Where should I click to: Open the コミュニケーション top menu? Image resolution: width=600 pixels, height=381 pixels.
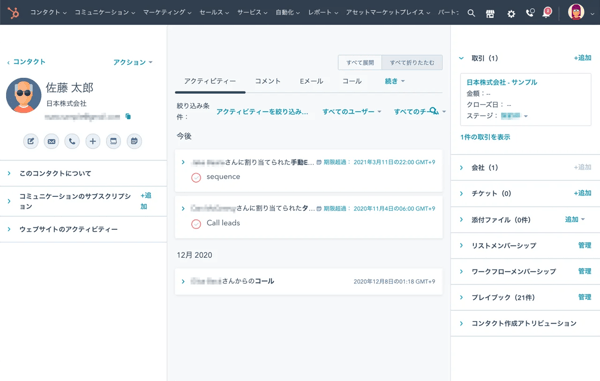tap(105, 13)
